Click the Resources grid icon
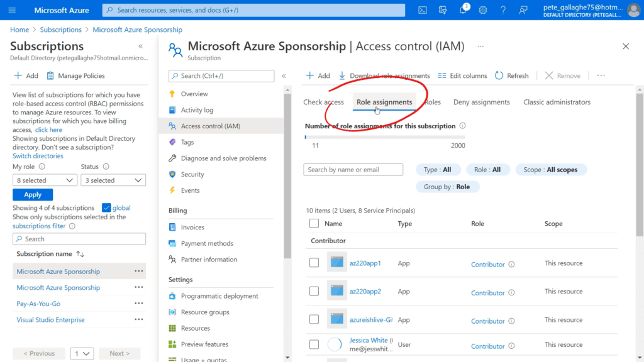Screen dimensions: 644x362 click(172, 328)
